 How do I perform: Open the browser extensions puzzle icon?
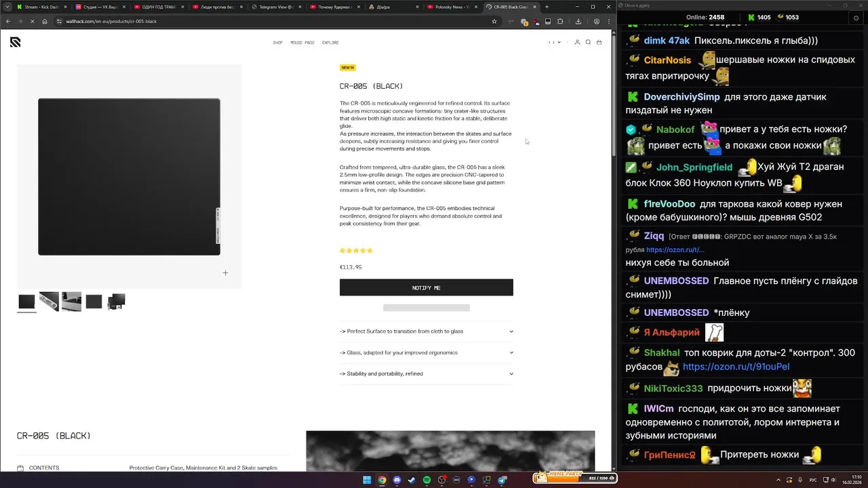pyautogui.click(x=560, y=21)
